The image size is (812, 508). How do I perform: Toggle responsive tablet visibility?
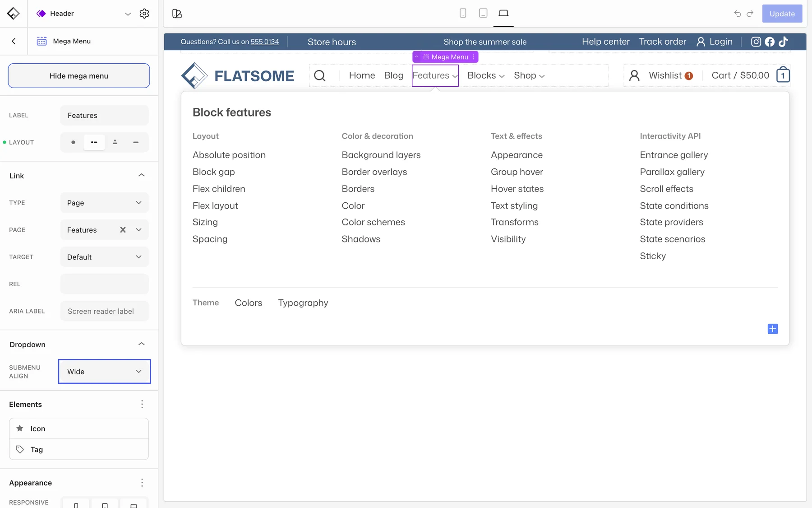(x=105, y=504)
